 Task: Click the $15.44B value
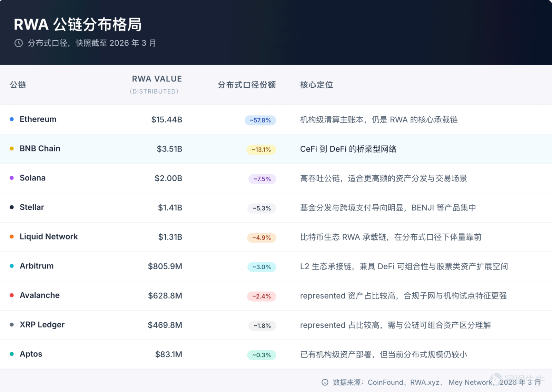tap(167, 120)
